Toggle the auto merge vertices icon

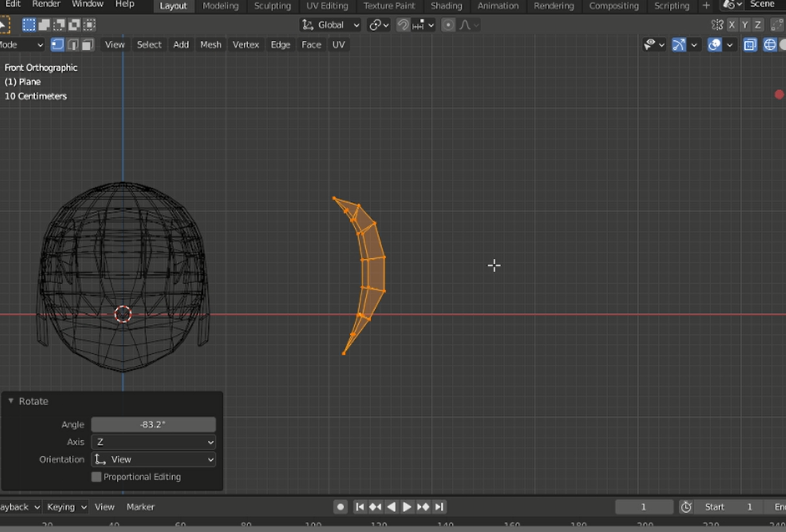coord(778,24)
